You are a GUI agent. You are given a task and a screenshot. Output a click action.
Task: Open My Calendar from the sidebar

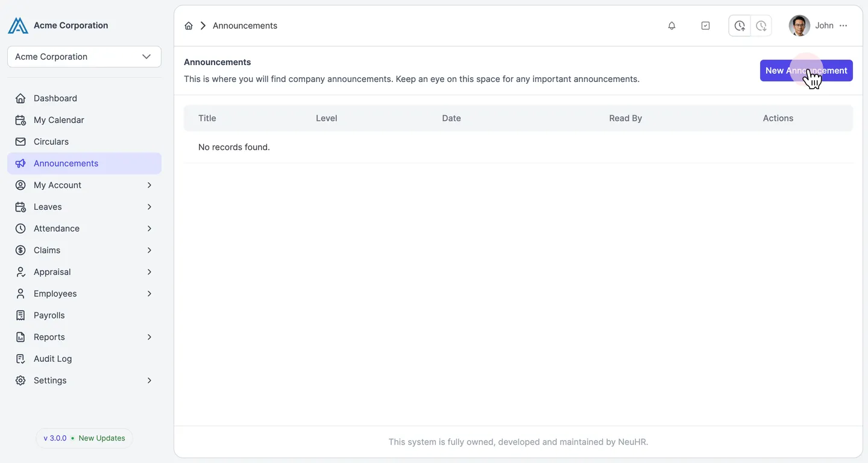(84, 120)
